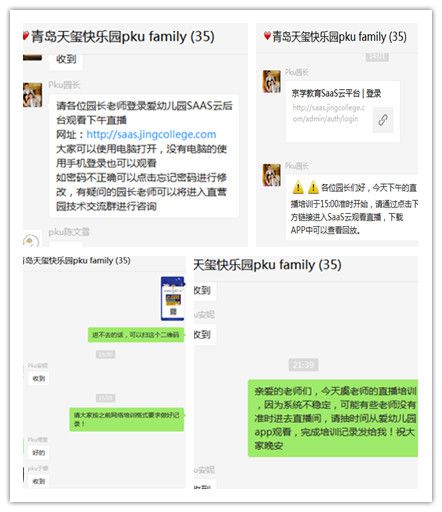The image size is (442, 512).
Task: Click the red heart in top-right chat title
Action: pos(267,36)
